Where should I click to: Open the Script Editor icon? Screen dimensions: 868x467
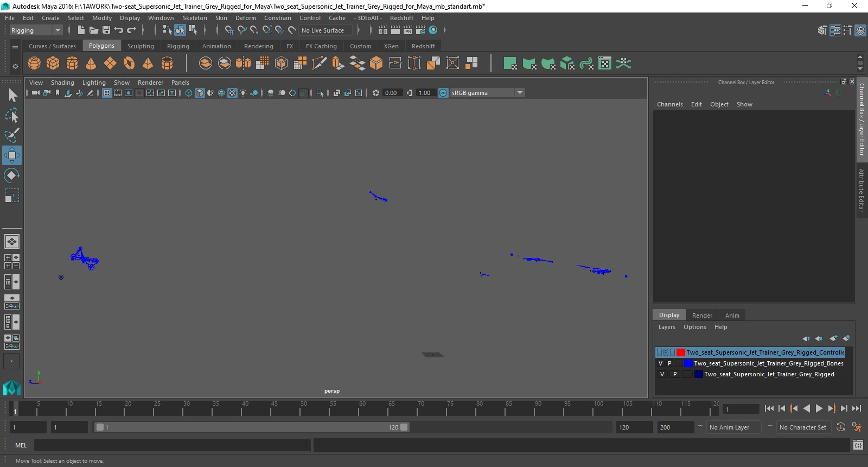[858, 445]
